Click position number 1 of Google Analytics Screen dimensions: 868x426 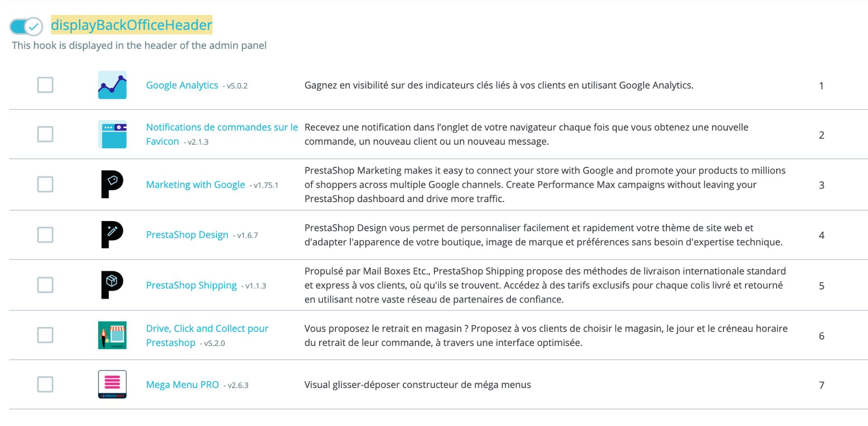[821, 86]
